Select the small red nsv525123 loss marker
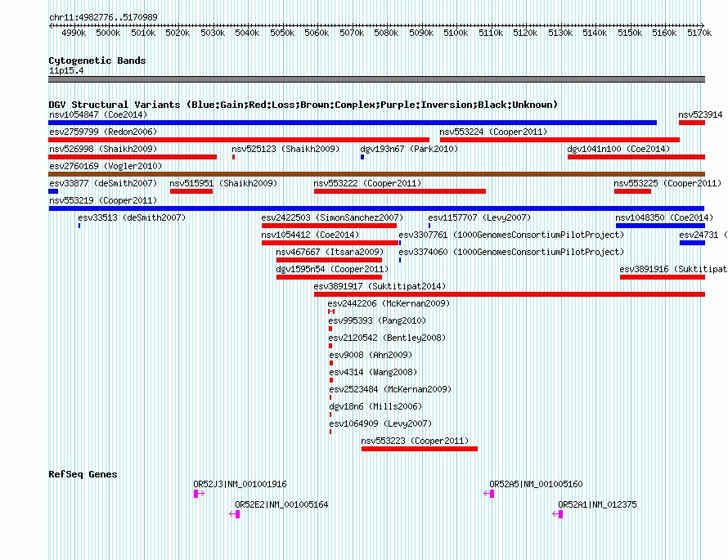Image resolution: width=728 pixels, height=560 pixels. 234,157
